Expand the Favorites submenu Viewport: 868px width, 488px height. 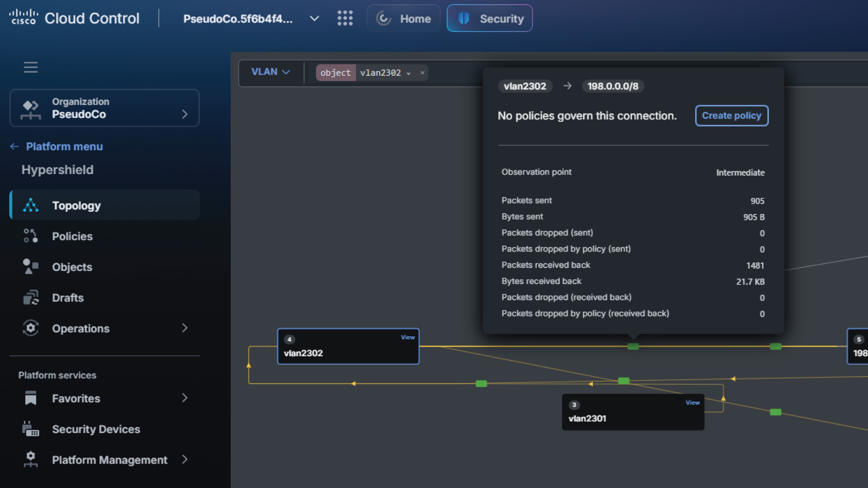(x=185, y=398)
